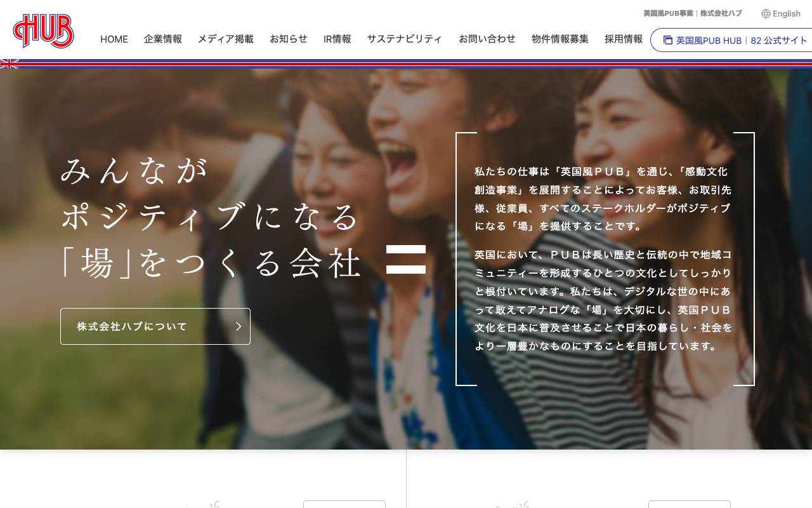Image resolution: width=812 pixels, height=508 pixels.
Task: Open the 企業情報 navigation item
Action: [162, 39]
